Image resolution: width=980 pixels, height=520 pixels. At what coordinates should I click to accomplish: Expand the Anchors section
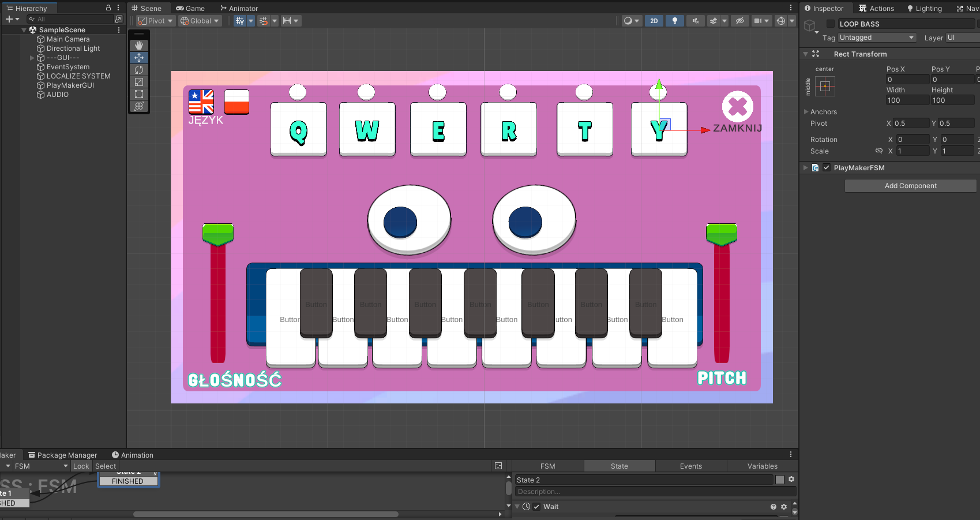click(806, 112)
